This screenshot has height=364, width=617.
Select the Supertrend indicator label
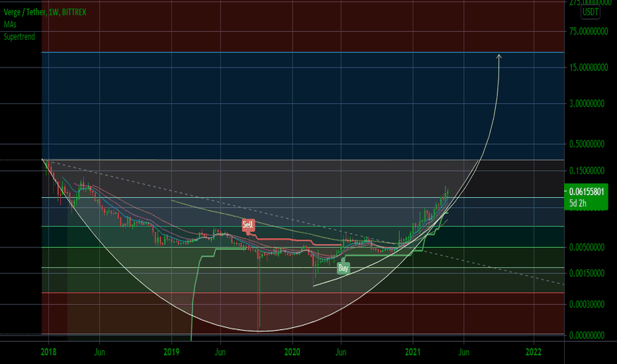[19, 36]
